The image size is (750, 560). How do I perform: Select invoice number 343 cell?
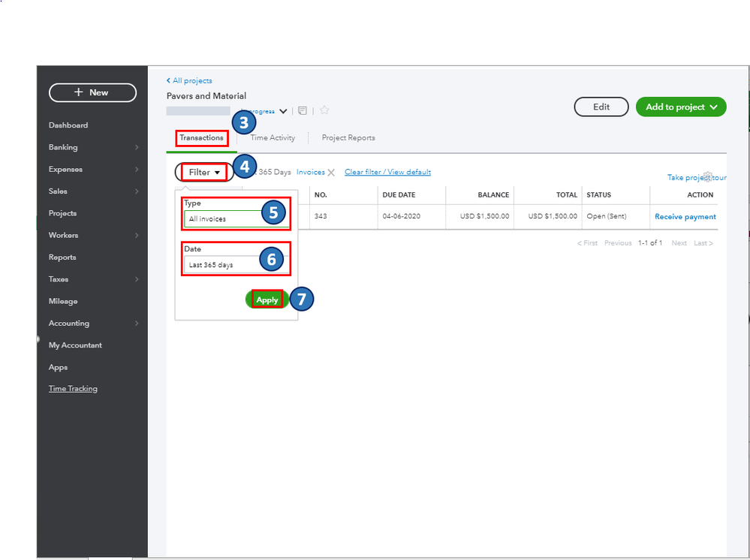pos(321,216)
